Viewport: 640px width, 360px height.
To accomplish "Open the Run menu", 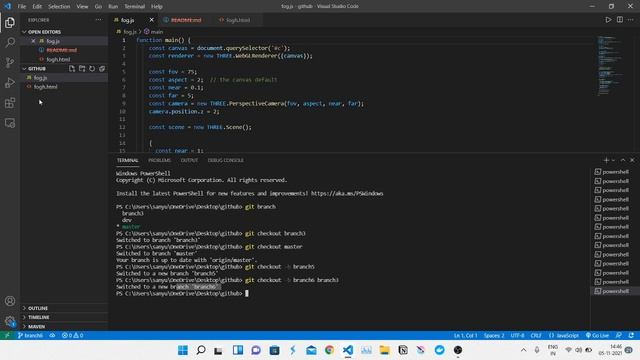I will 113,7.
